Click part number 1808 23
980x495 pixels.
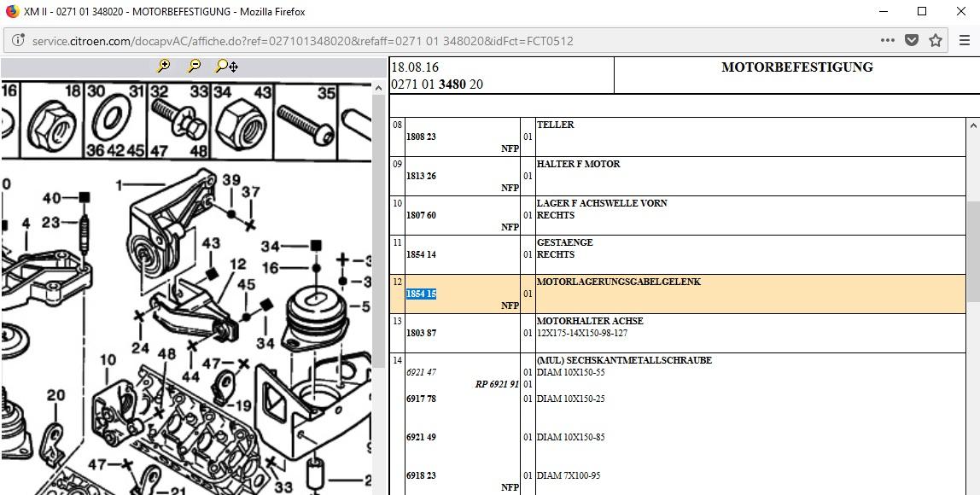(421, 137)
